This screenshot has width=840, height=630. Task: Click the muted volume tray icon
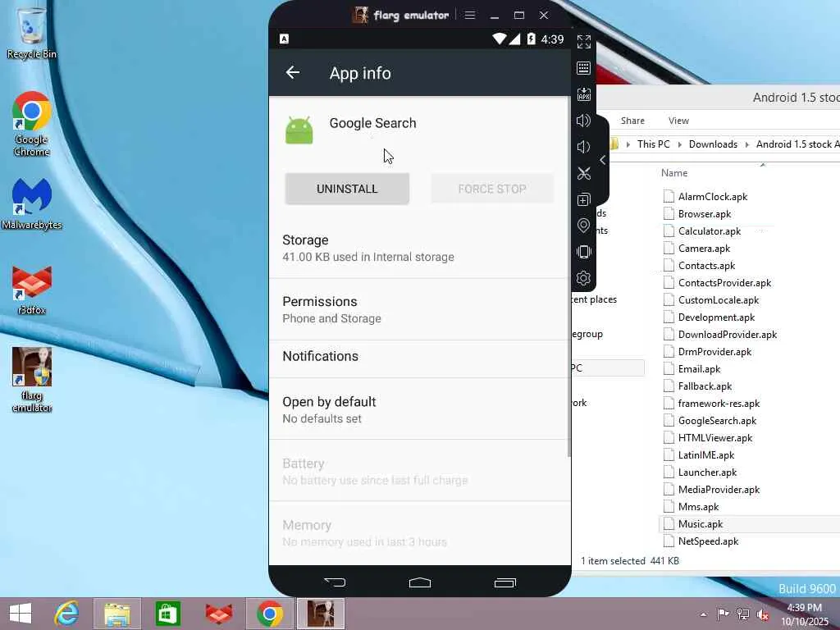[x=763, y=614]
